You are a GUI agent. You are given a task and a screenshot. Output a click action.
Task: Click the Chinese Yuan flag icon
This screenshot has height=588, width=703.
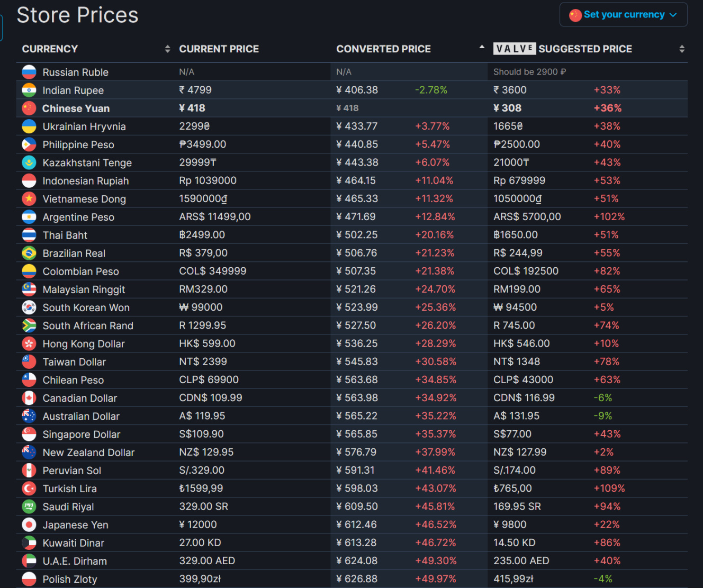[29, 108]
